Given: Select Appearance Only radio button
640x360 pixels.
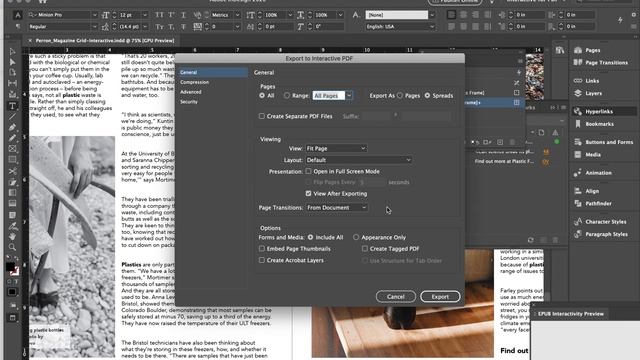Looking at the screenshot, I should [356, 237].
